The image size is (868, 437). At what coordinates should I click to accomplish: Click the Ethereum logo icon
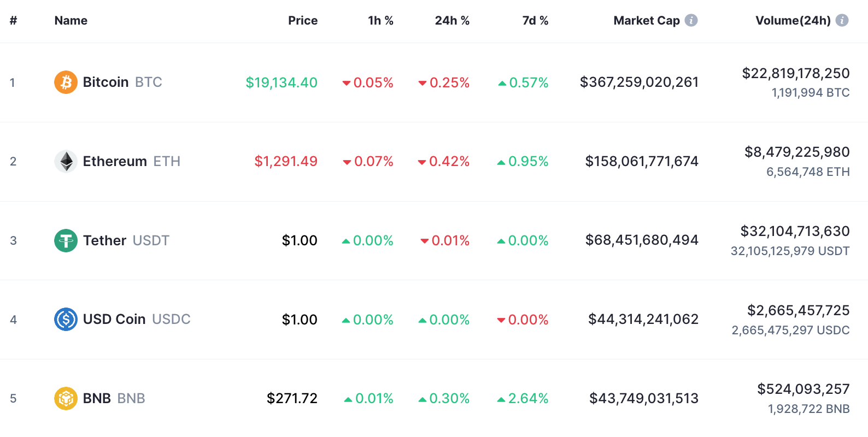66,161
